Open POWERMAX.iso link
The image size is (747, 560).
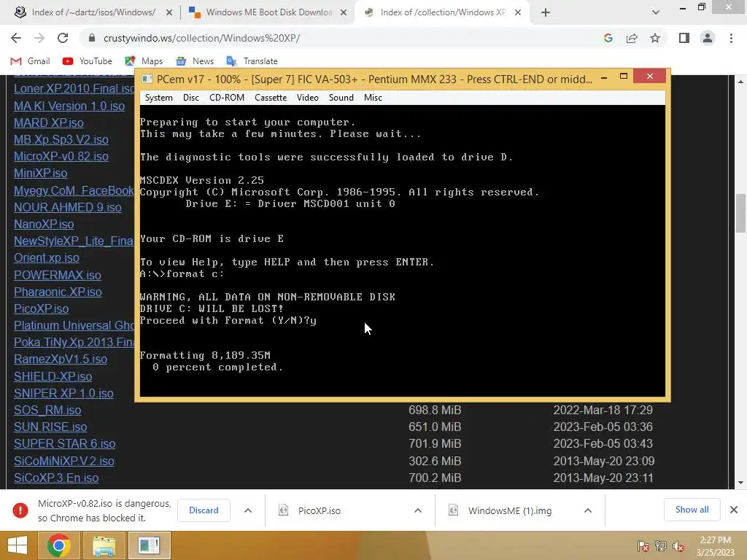pyautogui.click(x=58, y=275)
